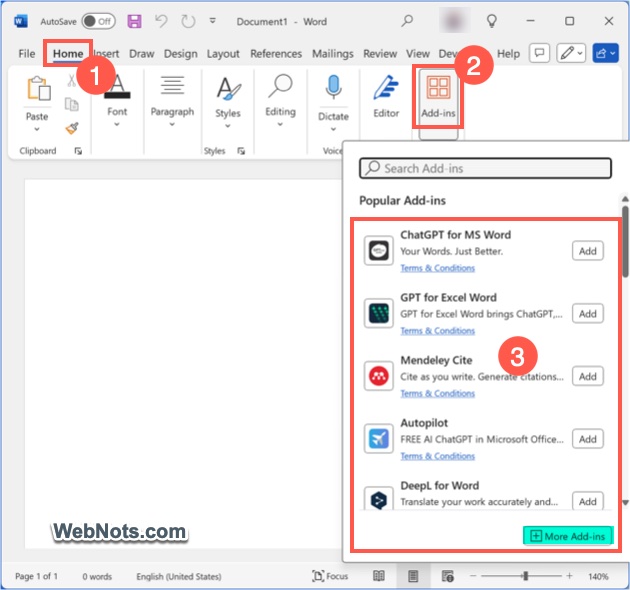Redo the last action
630x590 pixels.
tap(188, 21)
